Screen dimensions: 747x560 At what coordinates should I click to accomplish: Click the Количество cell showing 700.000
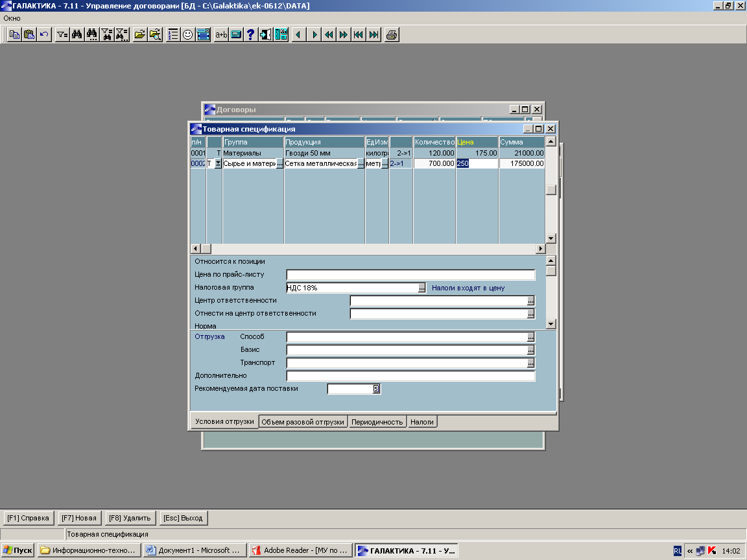(x=434, y=164)
